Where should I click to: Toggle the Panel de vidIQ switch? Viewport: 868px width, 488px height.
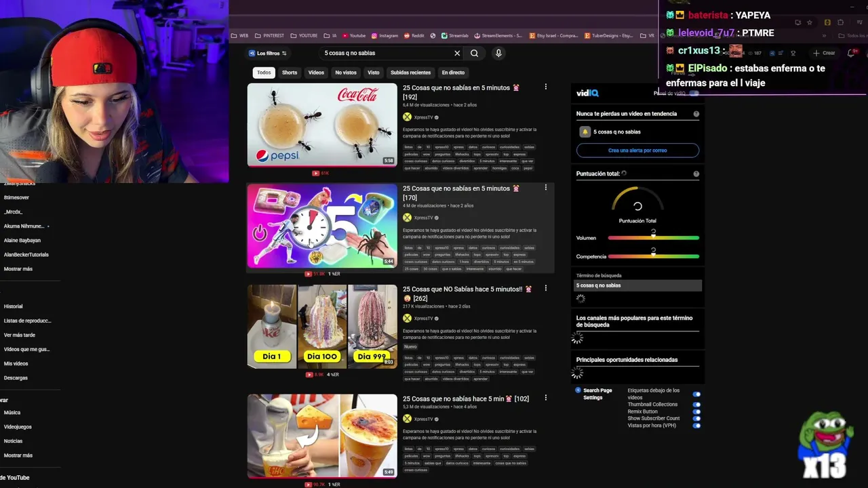[694, 93]
